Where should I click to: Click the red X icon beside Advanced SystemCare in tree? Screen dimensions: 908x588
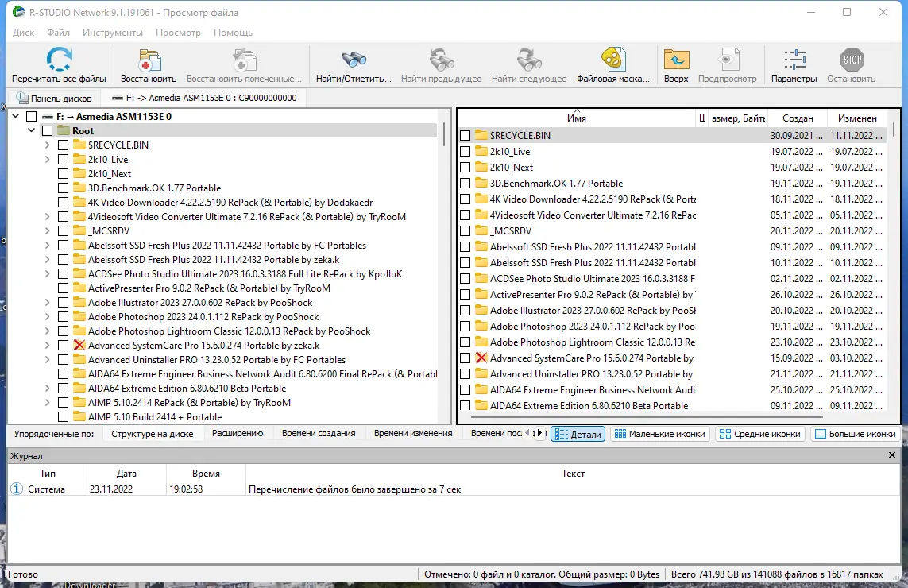79,346
